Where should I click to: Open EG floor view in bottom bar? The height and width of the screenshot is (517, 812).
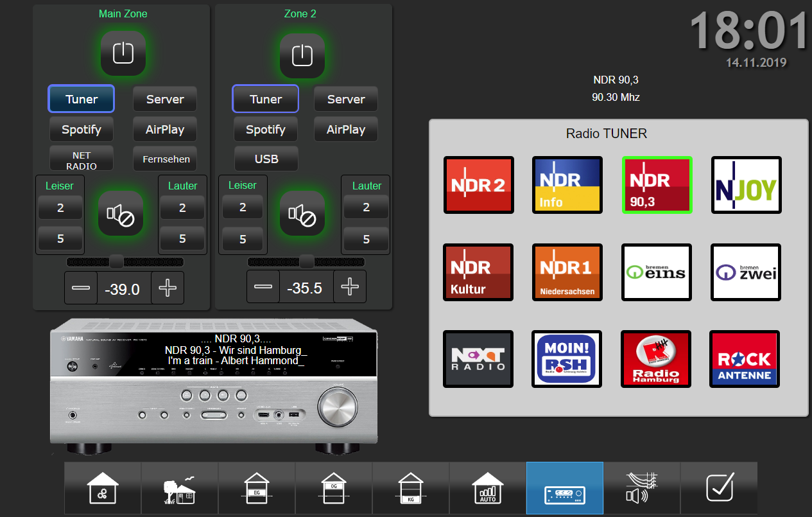[x=257, y=488]
